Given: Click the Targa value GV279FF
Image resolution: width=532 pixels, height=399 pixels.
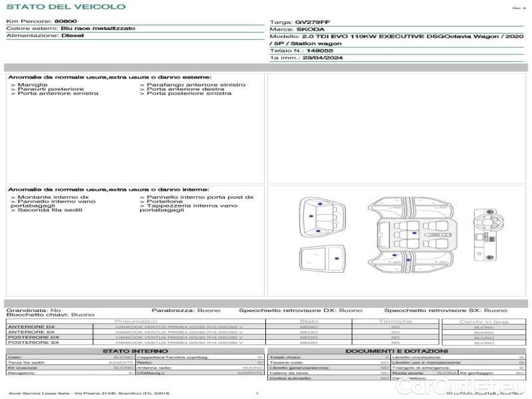Looking at the screenshot, I should [x=313, y=22].
